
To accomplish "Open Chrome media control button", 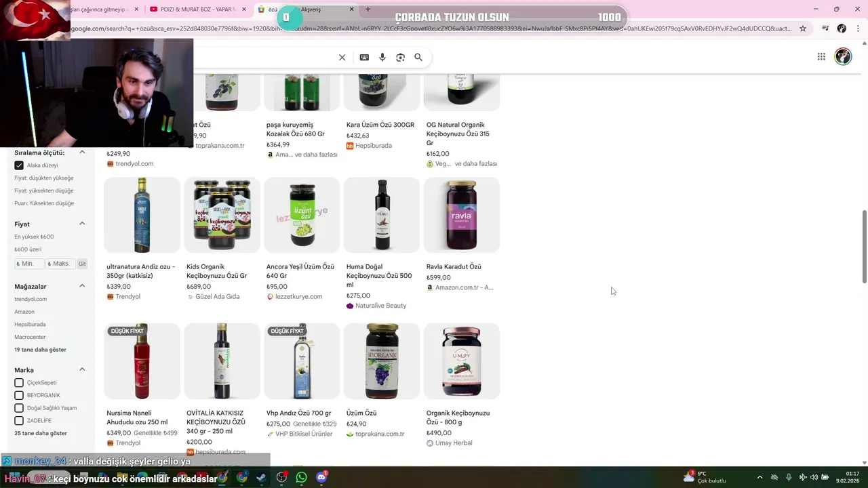I will 825,28.
